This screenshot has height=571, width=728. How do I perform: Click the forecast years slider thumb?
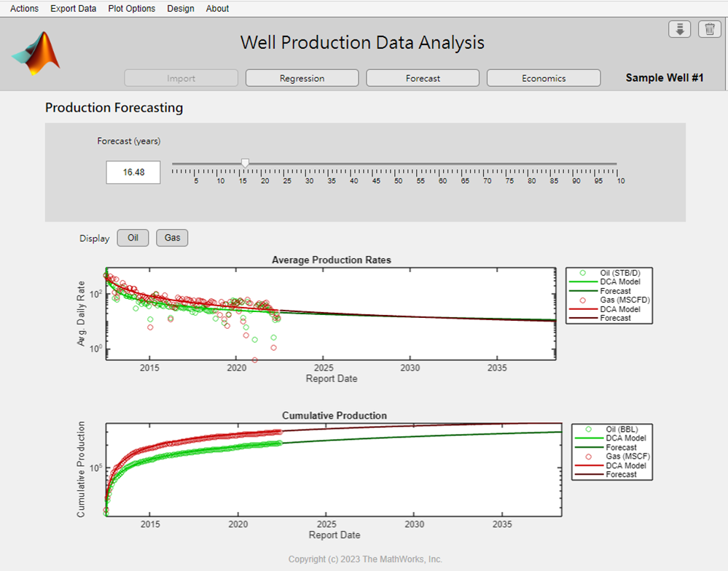pos(245,163)
